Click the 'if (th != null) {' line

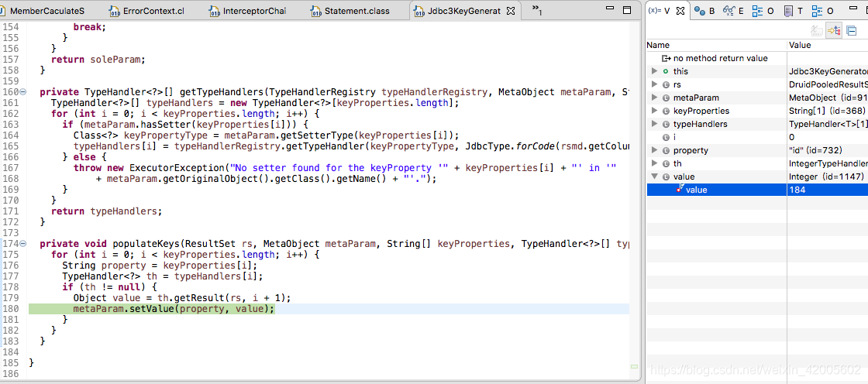(x=109, y=286)
